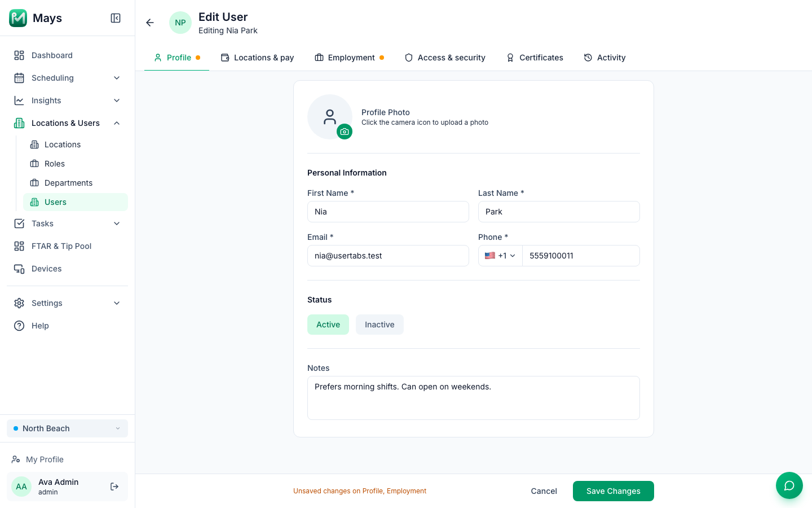Click the Scheduling calendar icon
The height and width of the screenshot is (508, 812).
pyautogui.click(x=19, y=78)
